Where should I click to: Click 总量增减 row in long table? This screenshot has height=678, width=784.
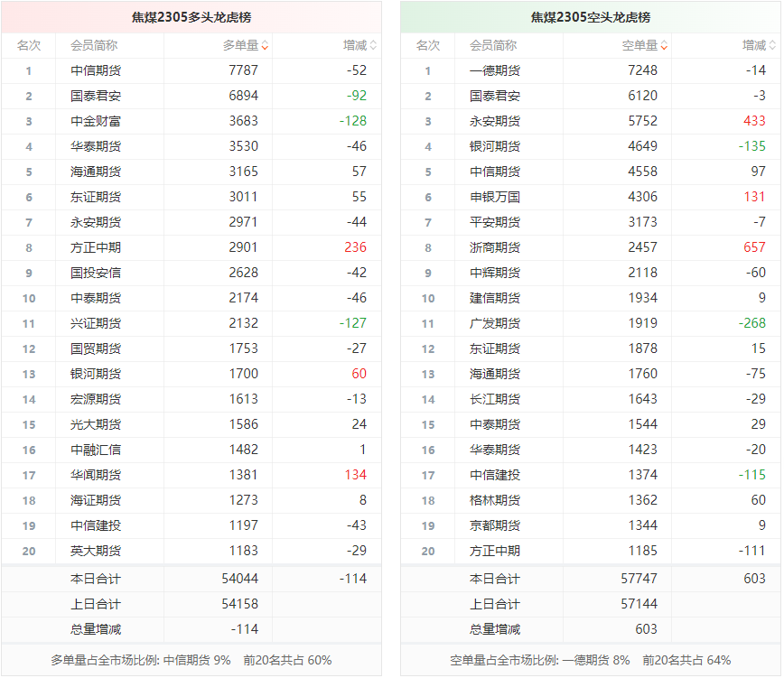click(95, 629)
